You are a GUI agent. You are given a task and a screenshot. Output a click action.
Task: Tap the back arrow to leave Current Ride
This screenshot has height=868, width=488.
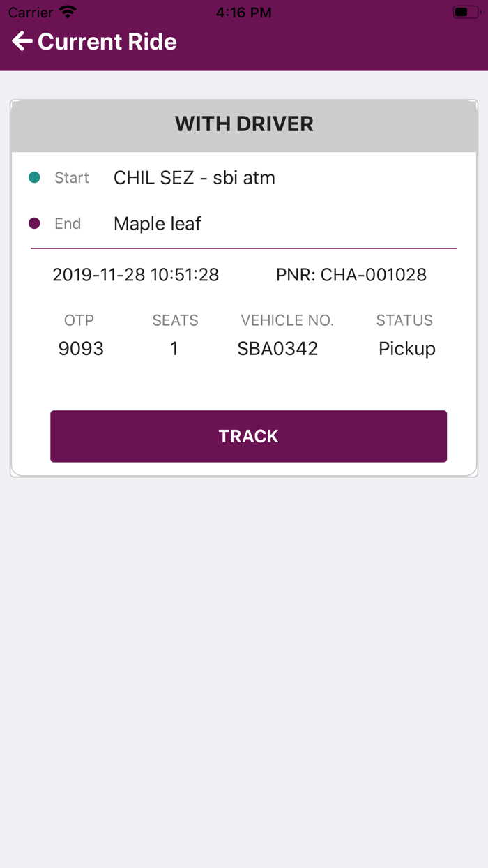click(22, 41)
